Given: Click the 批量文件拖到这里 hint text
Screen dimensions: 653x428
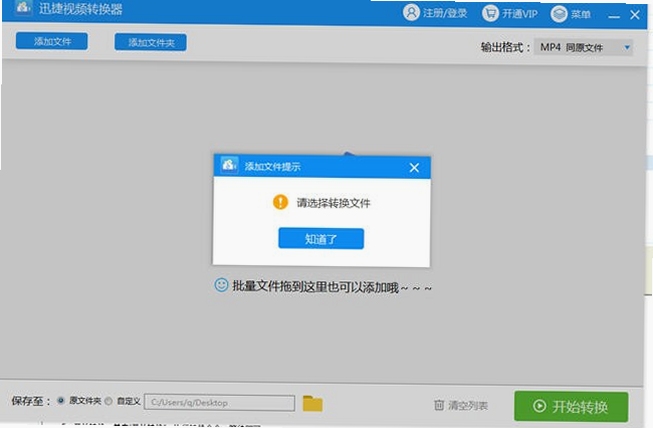Looking at the screenshot, I should click(x=331, y=287).
